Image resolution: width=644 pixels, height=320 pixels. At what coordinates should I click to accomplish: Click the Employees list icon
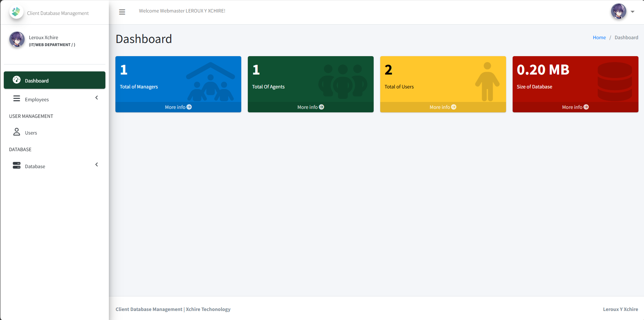pyautogui.click(x=17, y=99)
